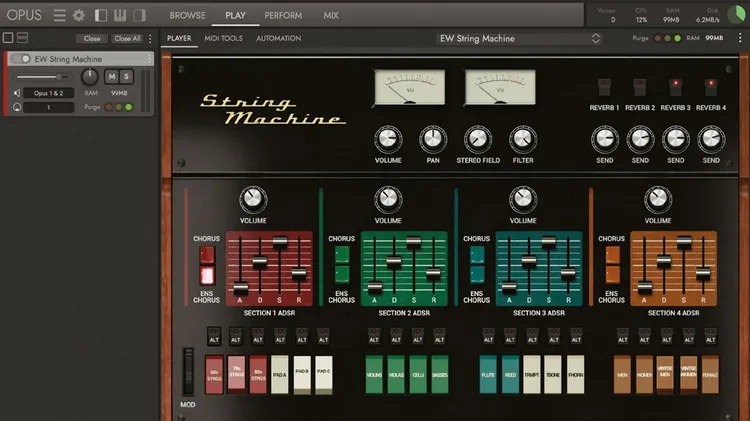The height and width of the screenshot is (421, 750).
Task: Toggle Section 4 orange CHORUS switch
Action: [612, 255]
